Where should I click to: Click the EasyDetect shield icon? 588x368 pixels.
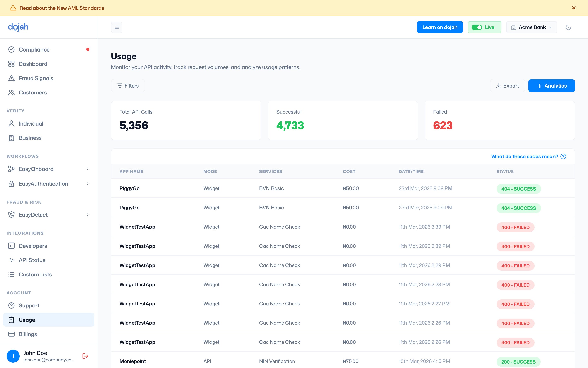(x=11, y=215)
